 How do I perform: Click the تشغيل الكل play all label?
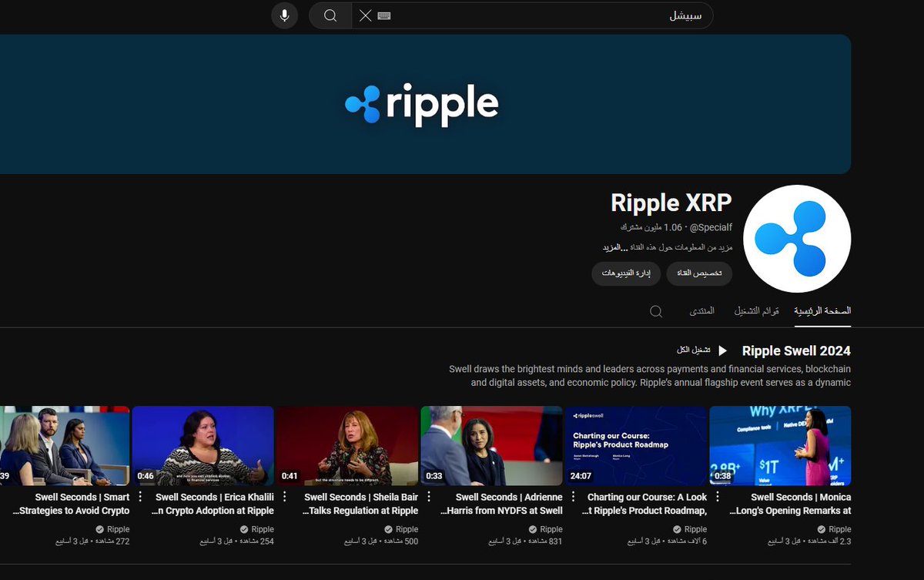(694, 350)
